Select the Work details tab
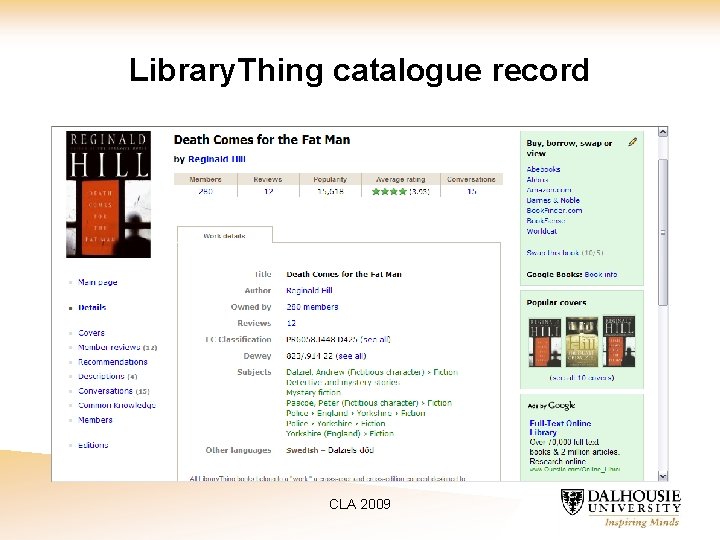 [x=225, y=236]
